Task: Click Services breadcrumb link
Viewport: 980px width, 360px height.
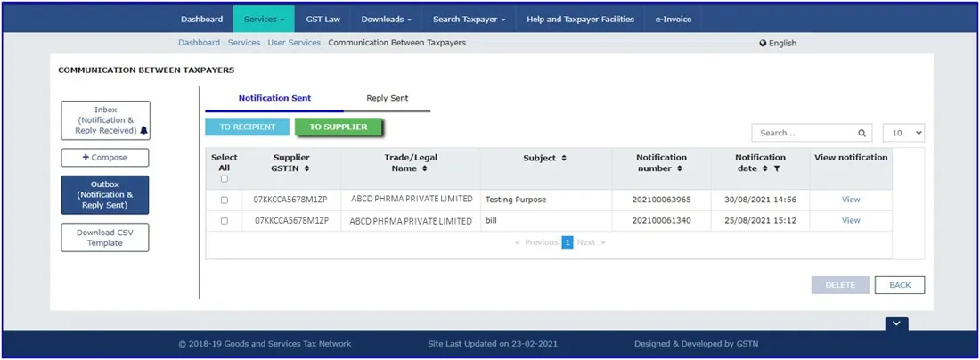Action: click(x=244, y=43)
